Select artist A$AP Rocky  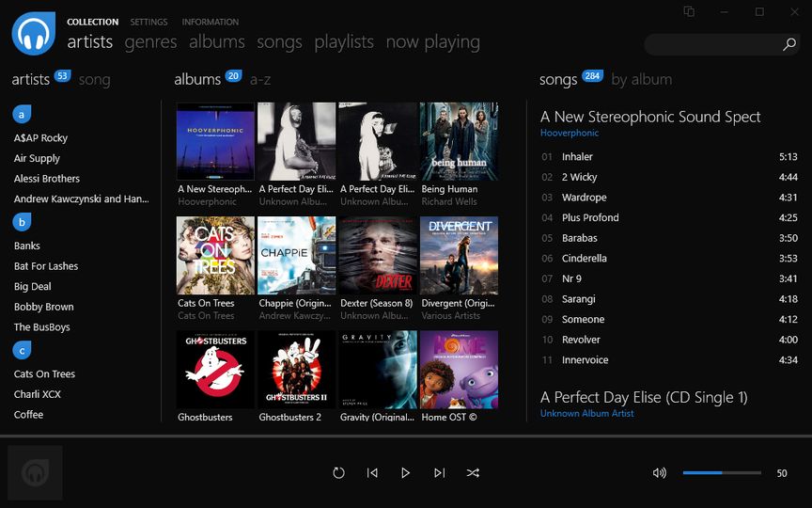[x=41, y=138]
